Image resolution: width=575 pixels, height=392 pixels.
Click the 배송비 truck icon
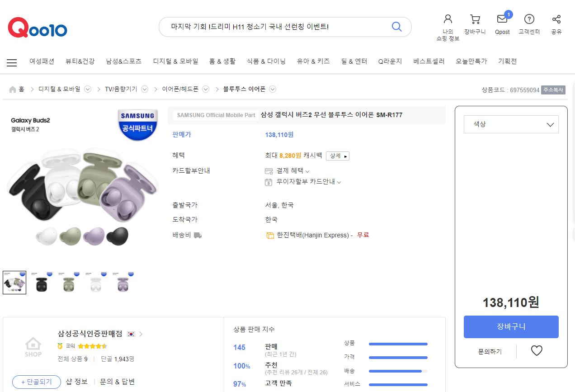[x=198, y=235]
